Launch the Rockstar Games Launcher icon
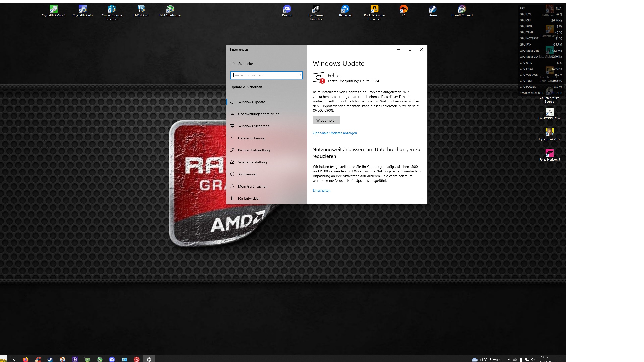Screen dimensions: 644x362 click(x=374, y=9)
